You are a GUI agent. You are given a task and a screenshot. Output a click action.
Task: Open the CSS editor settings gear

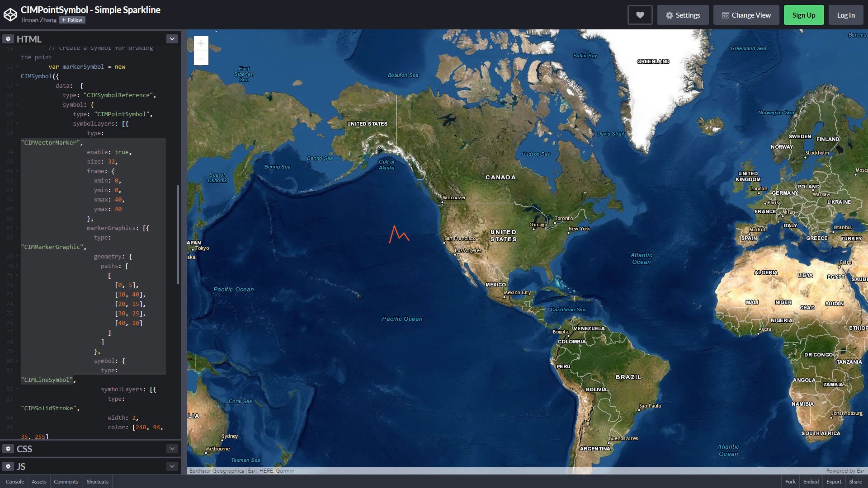coord(8,449)
